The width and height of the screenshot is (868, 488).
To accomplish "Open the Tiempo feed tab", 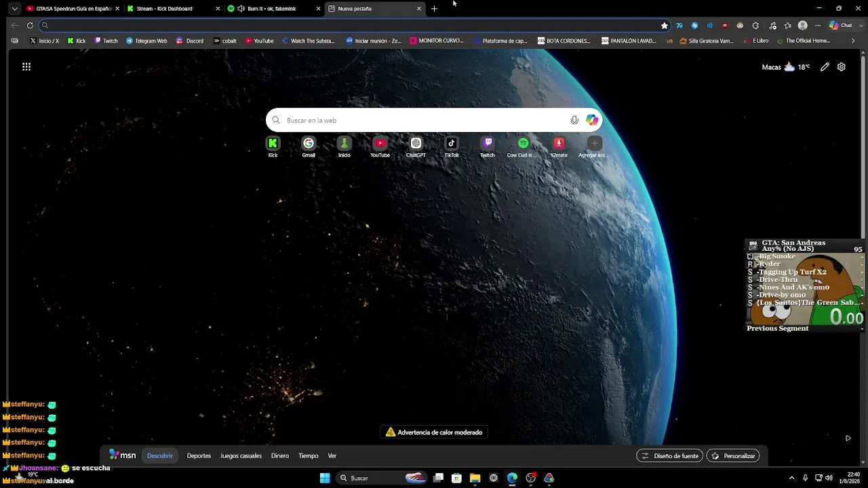I will [309, 455].
